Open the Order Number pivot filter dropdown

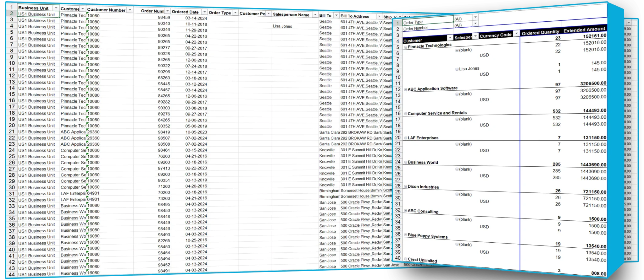pos(475,24)
